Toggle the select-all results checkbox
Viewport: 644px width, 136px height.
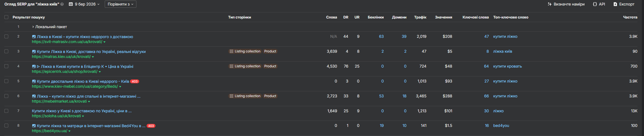tap(6, 17)
